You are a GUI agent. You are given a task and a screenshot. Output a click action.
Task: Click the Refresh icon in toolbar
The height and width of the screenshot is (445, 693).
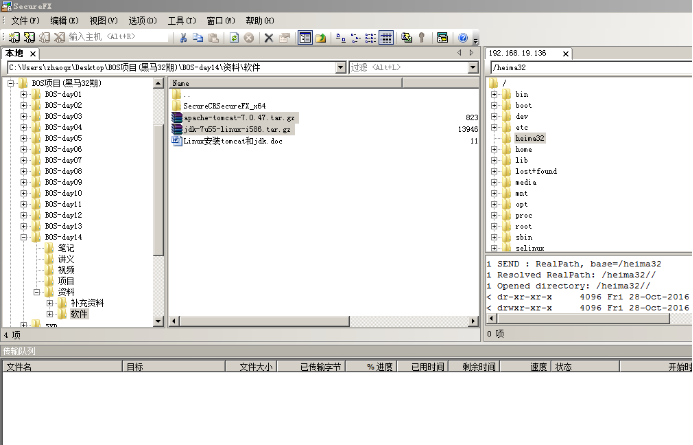[x=234, y=38]
